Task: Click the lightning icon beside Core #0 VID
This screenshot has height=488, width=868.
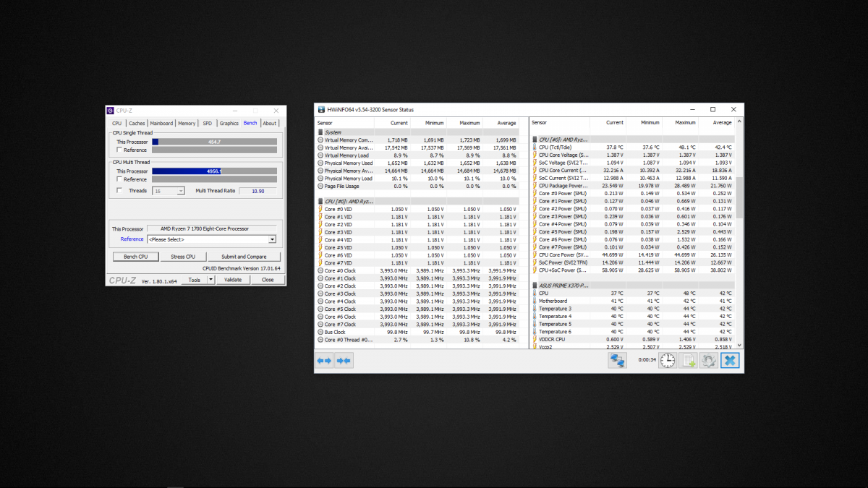Action: [320, 209]
